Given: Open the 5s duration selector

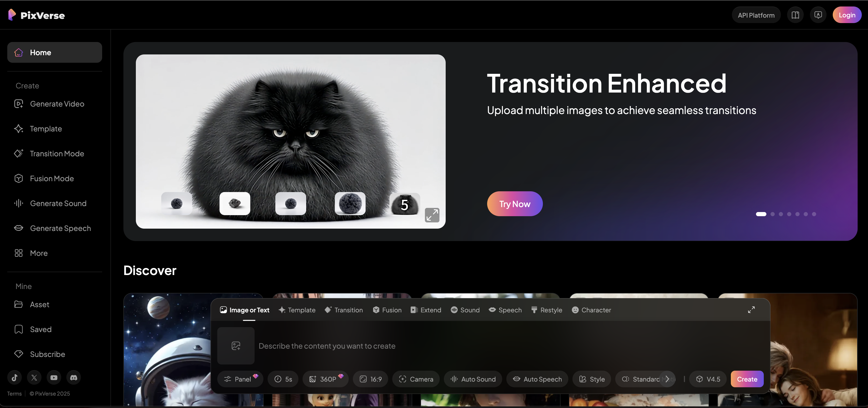Looking at the screenshot, I should click(x=283, y=379).
